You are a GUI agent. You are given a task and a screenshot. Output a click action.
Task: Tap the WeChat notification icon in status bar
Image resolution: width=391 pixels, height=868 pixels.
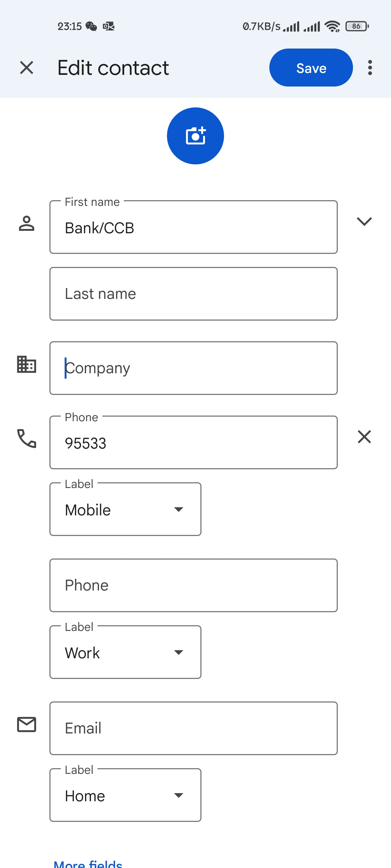click(91, 26)
